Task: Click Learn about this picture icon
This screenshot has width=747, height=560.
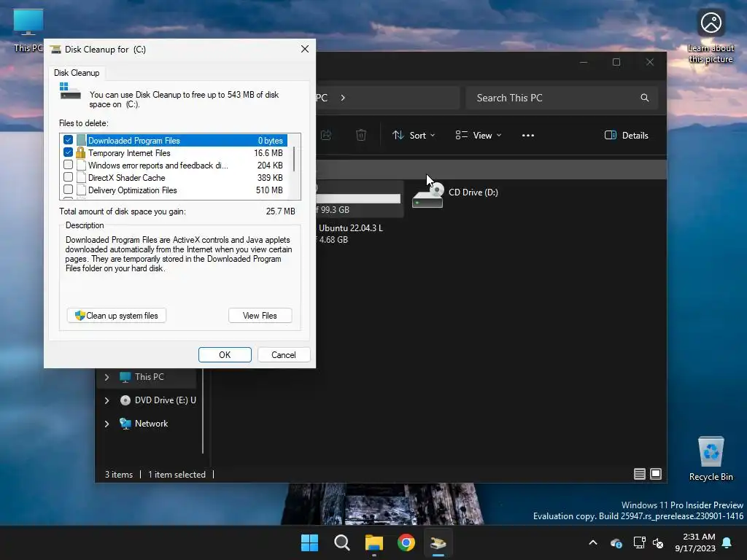Action: pos(711,36)
